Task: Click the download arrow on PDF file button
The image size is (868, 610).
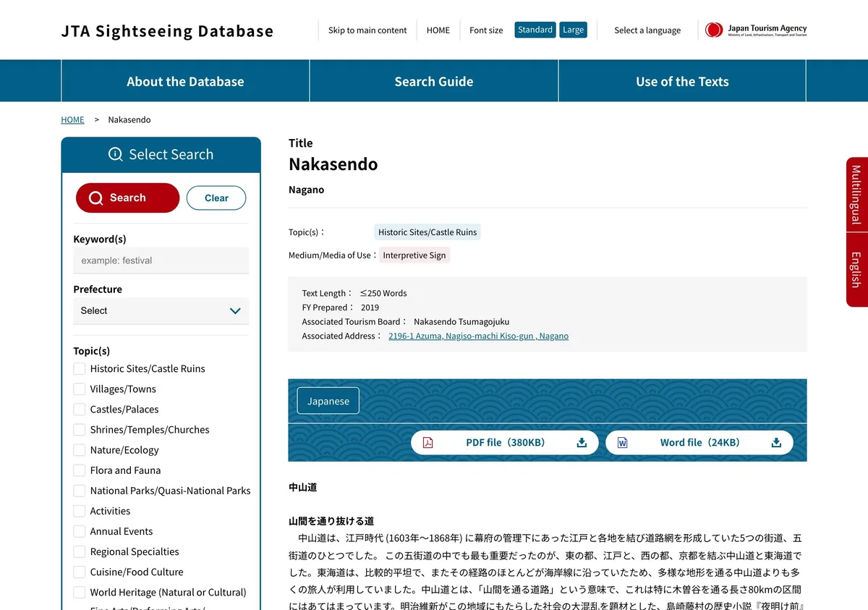Action: [582, 443]
